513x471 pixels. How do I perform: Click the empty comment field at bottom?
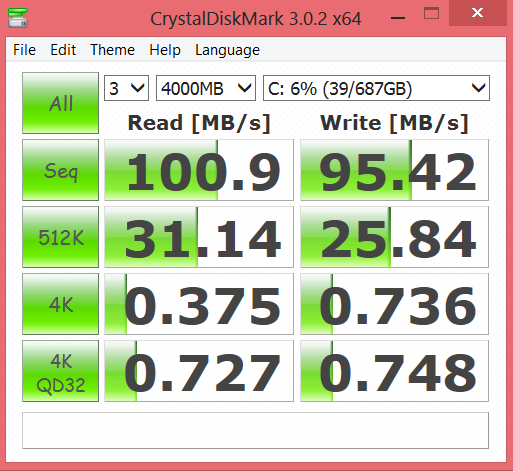(x=255, y=431)
